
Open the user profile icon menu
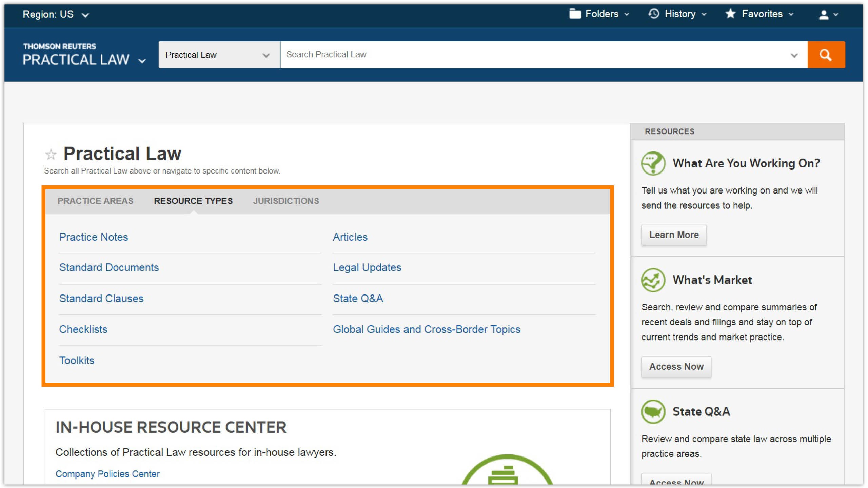[x=824, y=15]
